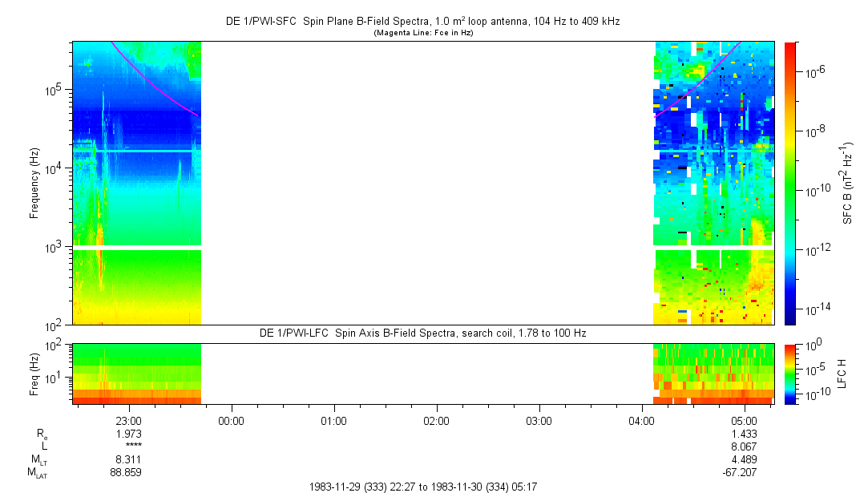Click the left LFC search coil spectrogram
The width and height of the screenshot is (868, 497).
[137, 374]
